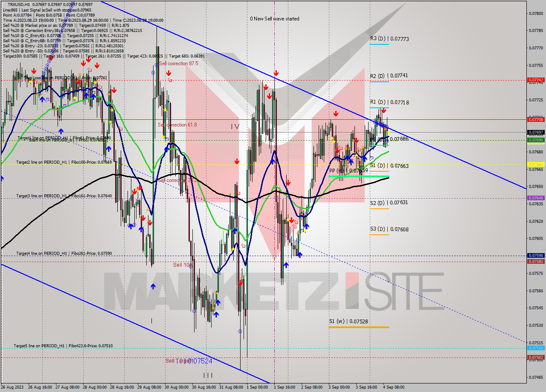The width and height of the screenshot is (546, 392).
Task: Click the blue 0.07590 price tag on the axis
Action: click(x=536, y=256)
